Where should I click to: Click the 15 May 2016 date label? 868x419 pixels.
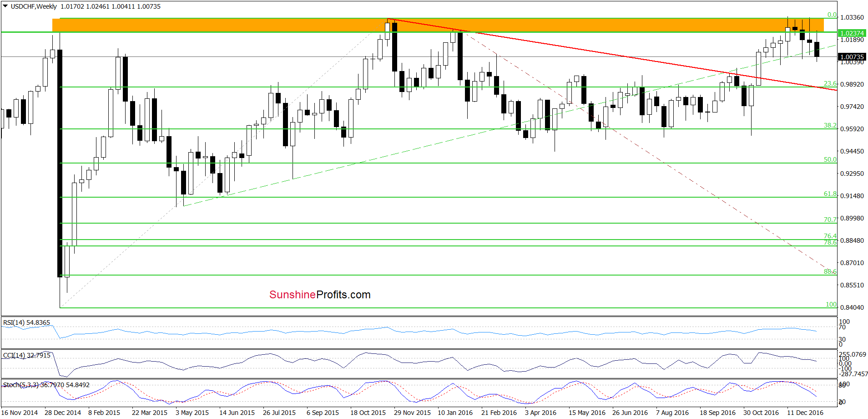(587, 413)
